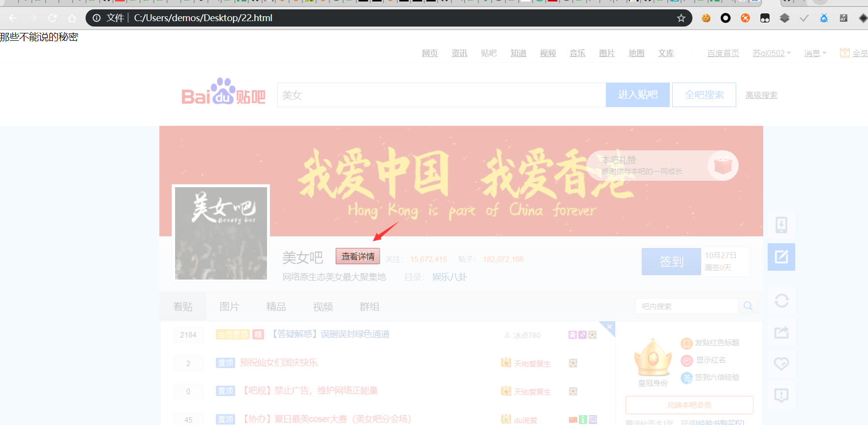Image resolution: width=868 pixels, height=425 pixels.
Task: Click the 本吧礼赞 banner text
Action: [619, 160]
